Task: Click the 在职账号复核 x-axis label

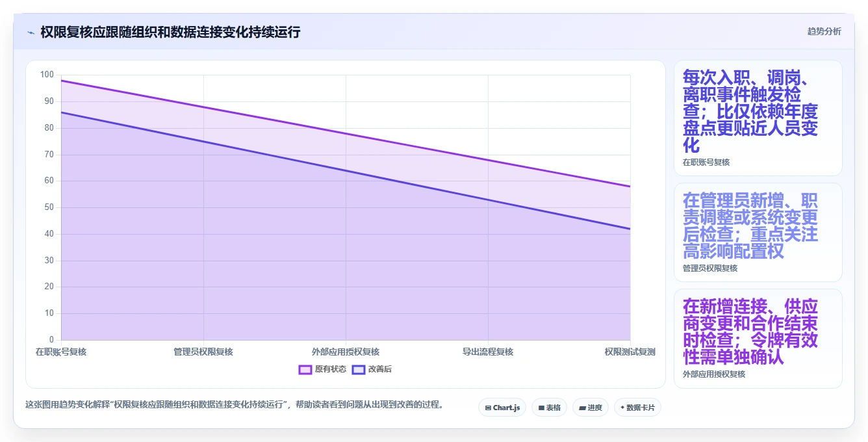Action: click(x=61, y=352)
